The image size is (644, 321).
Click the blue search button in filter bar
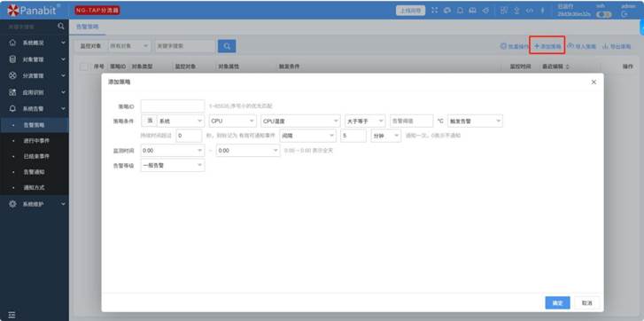[x=227, y=46]
